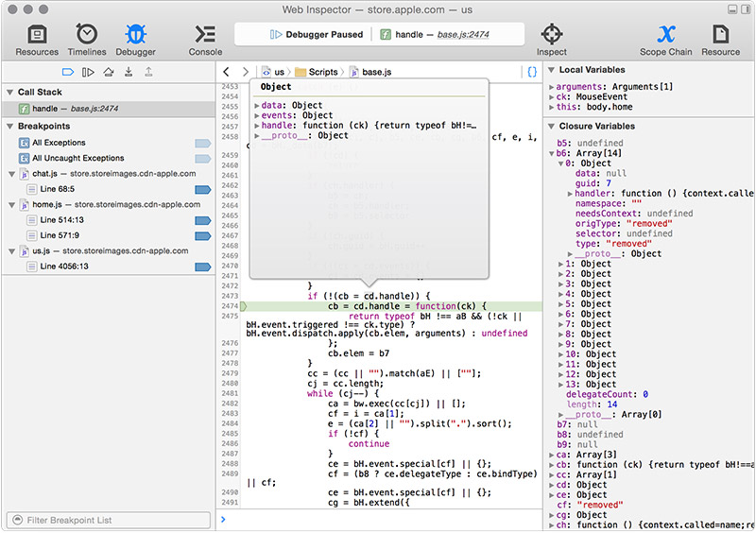Disable the us.js Line 4056:13 breakpoint
The image size is (756, 533).
coord(203,266)
